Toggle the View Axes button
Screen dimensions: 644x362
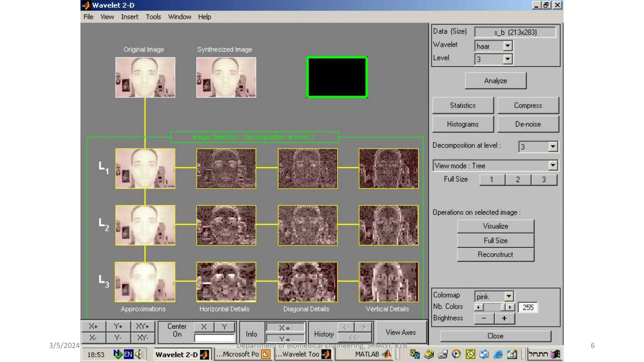tap(401, 332)
